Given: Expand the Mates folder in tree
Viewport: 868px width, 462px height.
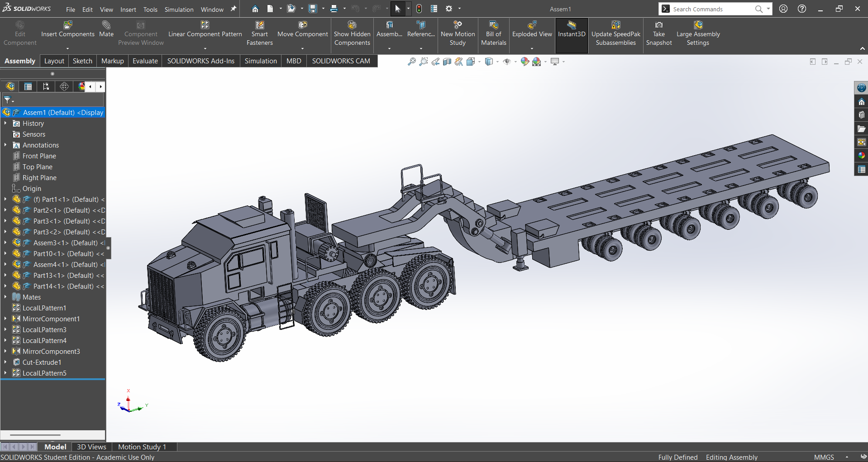Looking at the screenshot, I should pyautogui.click(x=5, y=297).
